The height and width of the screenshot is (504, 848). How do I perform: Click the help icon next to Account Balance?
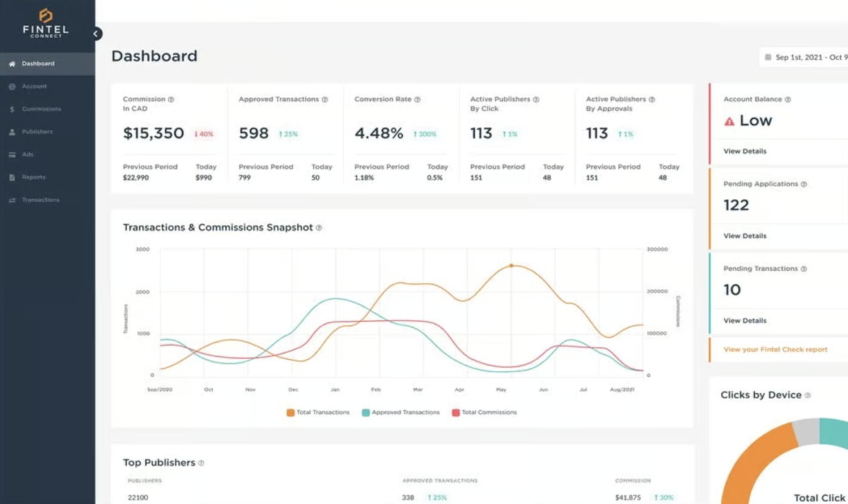point(788,99)
